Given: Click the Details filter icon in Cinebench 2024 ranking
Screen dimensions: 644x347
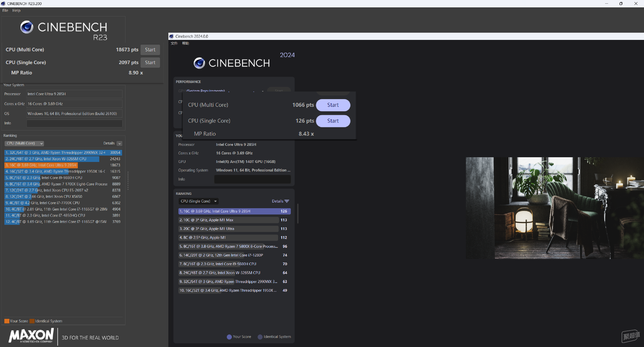Looking at the screenshot, I should [x=287, y=201].
